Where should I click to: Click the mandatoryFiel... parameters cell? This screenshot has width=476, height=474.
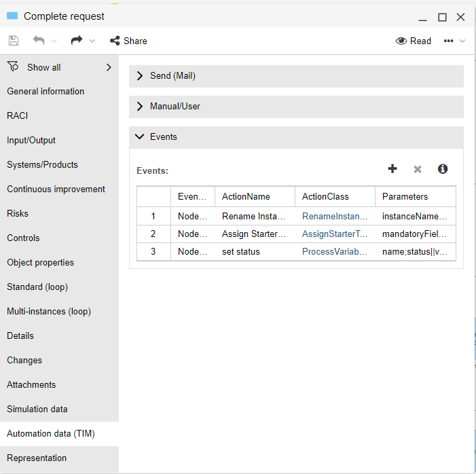point(416,234)
